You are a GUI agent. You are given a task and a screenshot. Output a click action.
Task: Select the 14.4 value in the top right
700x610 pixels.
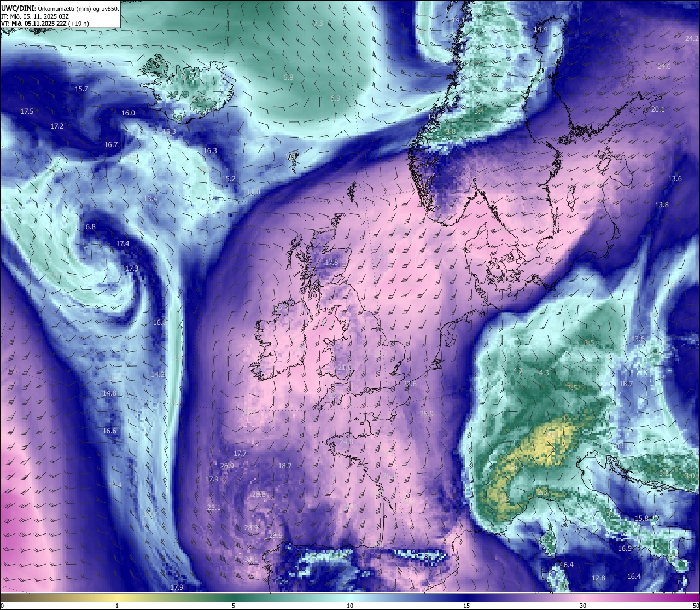[541, 29]
